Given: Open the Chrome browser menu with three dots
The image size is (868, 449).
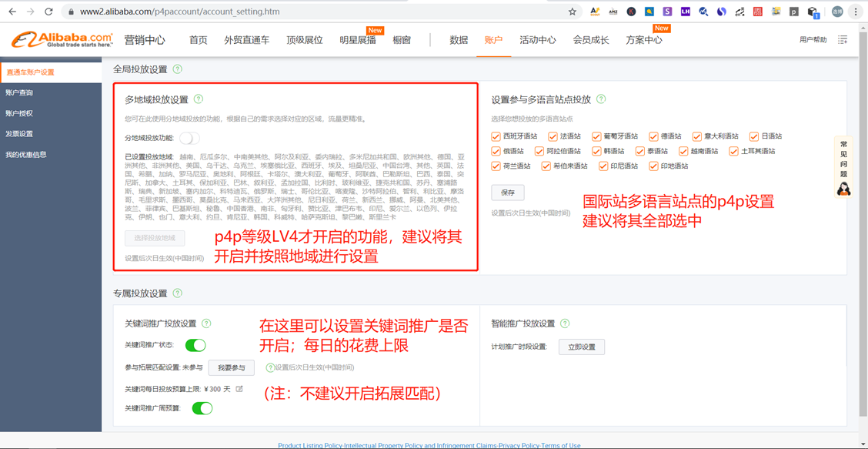Looking at the screenshot, I should click(x=856, y=12).
